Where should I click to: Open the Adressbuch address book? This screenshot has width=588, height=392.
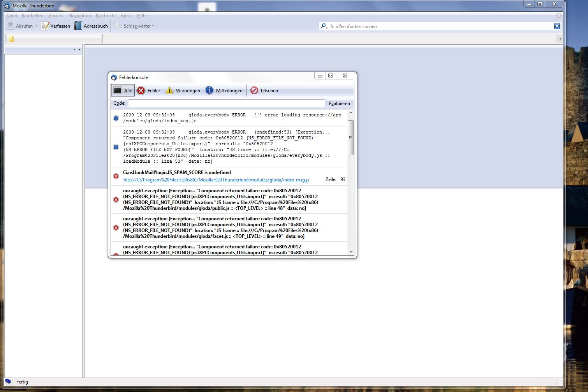tap(91, 26)
